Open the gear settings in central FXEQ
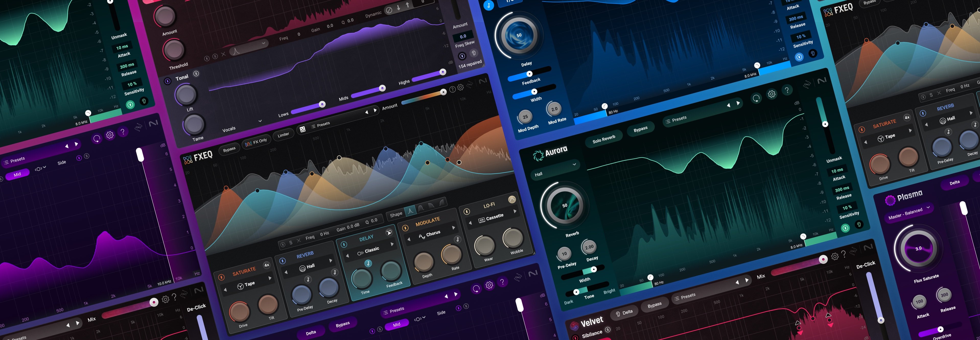 pyautogui.click(x=460, y=88)
